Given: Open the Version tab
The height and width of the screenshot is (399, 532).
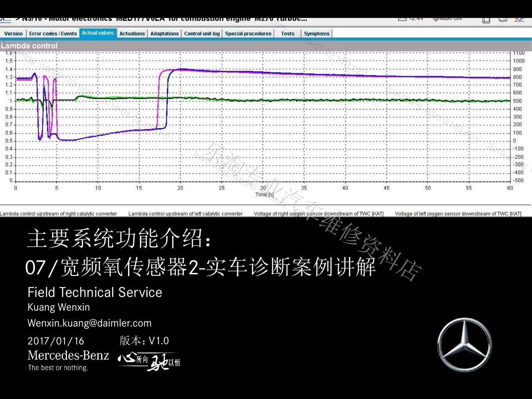Looking at the screenshot, I should [x=13, y=34].
